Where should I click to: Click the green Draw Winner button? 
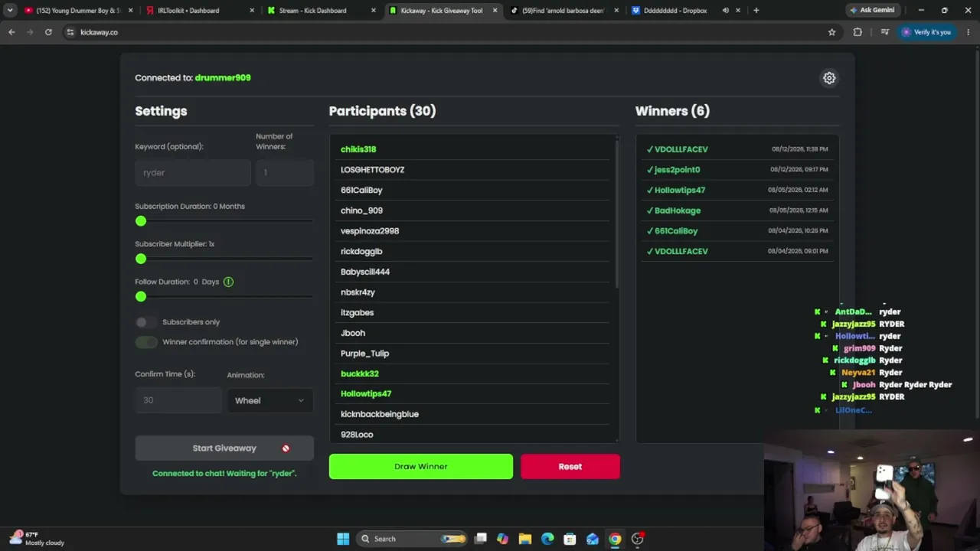(421, 466)
